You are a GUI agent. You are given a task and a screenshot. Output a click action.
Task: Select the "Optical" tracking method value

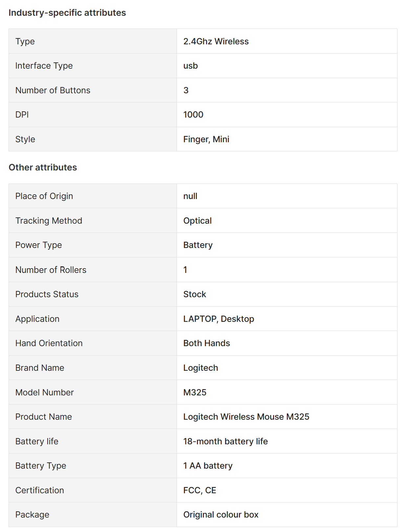coord(197,221)
